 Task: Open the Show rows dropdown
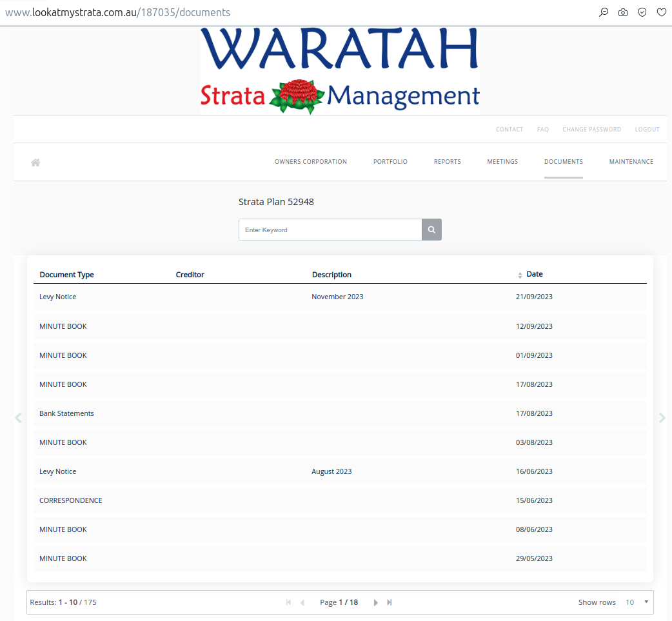point(637,602)
